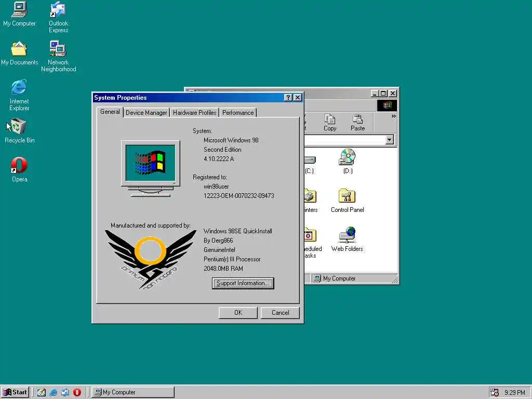Launch Outlook Express from quick launch
Screen dimensions: 532x399
click(x=65, y=392)
